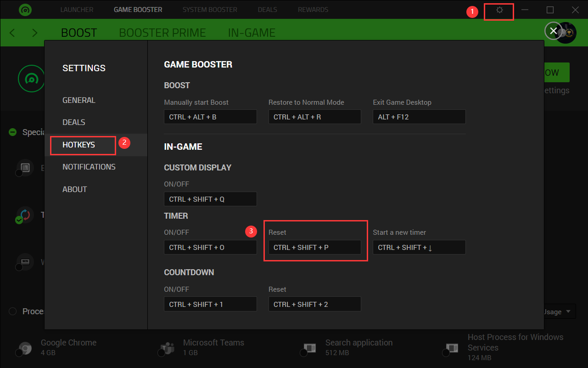Click the green Boost Now button
588x368 pixels.
[x=557, y=73]
